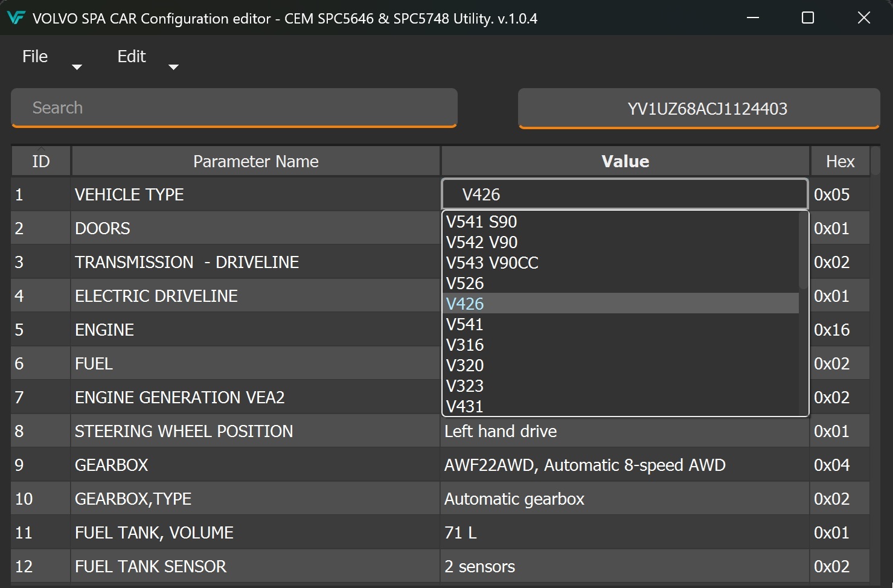Click AWF22AWD Automatic 8-speed AWD value
Screen dimensions: 893x588
625,465
